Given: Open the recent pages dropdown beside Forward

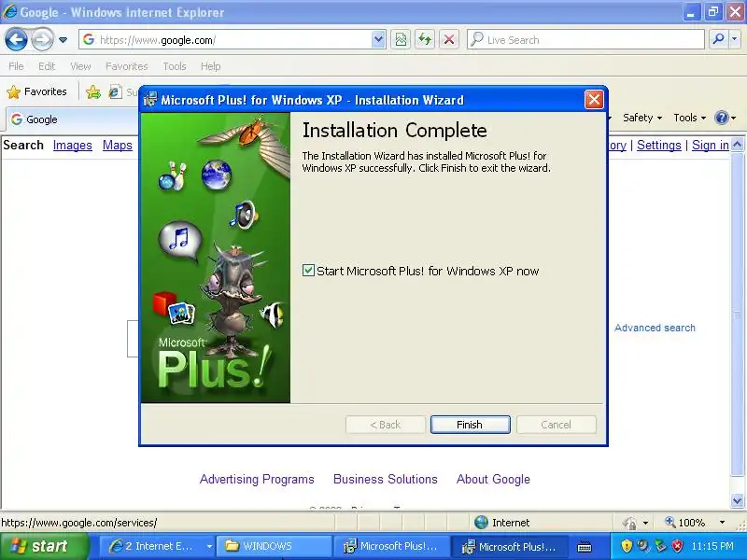Looking at the screenshot, I should pyautogui.click(x=63, y=40).
